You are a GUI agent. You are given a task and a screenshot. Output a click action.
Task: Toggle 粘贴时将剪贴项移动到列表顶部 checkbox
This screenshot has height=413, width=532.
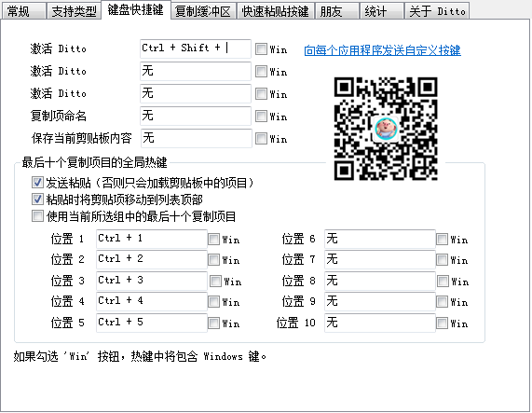[x=37, y=200]
